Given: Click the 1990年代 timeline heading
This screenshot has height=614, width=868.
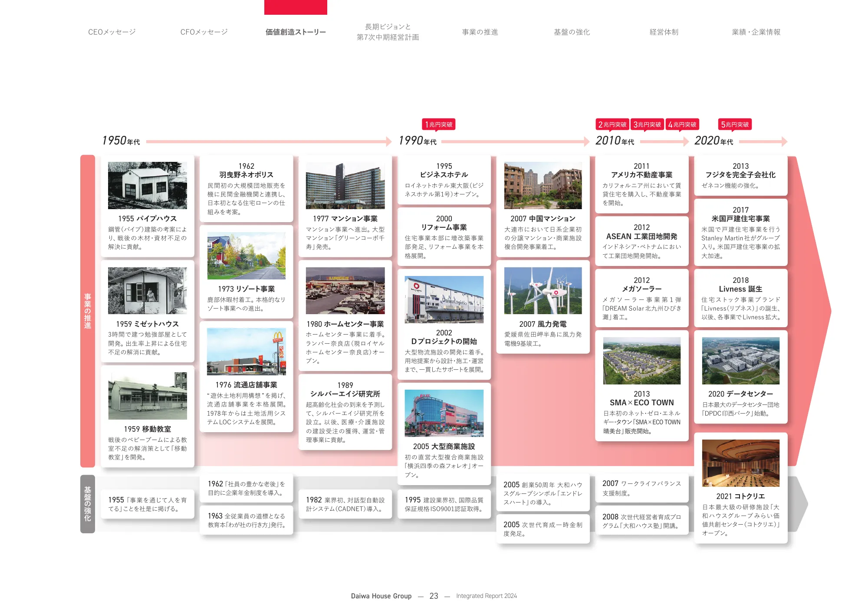Looking at the screenshot, I should click(418, 141).
